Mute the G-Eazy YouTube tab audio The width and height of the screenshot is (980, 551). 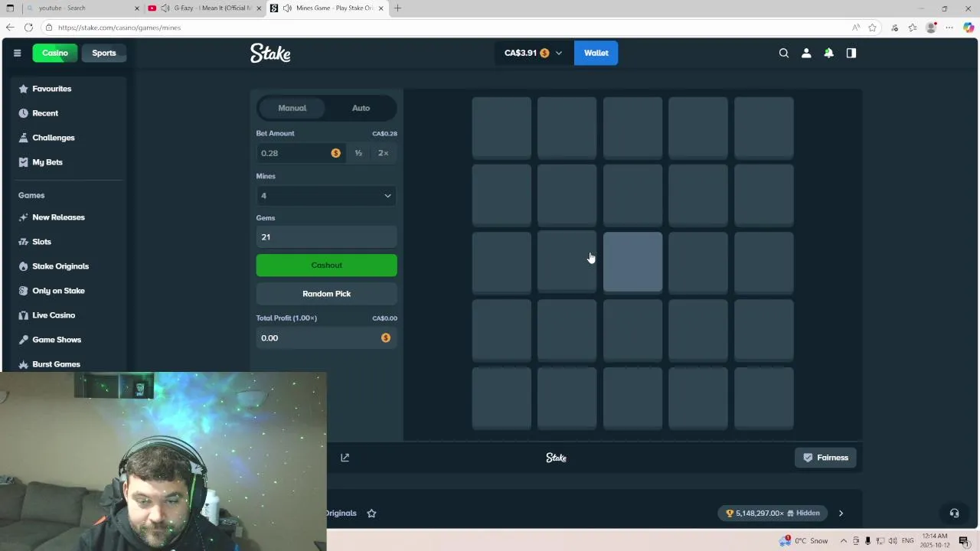165,8
